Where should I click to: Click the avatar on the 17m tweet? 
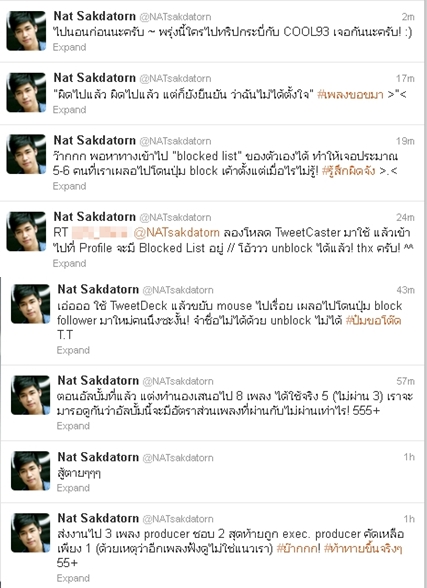[26, 93]
